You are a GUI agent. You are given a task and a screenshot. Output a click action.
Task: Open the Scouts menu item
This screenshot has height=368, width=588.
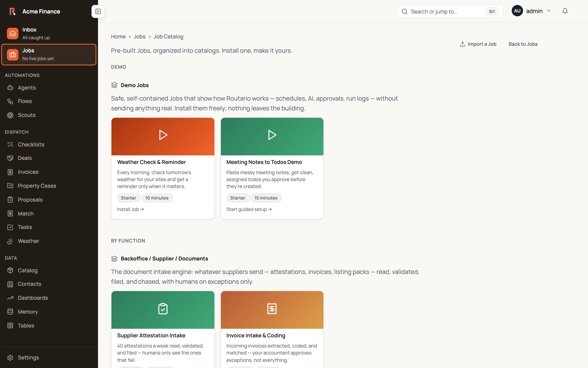[49, 115]
